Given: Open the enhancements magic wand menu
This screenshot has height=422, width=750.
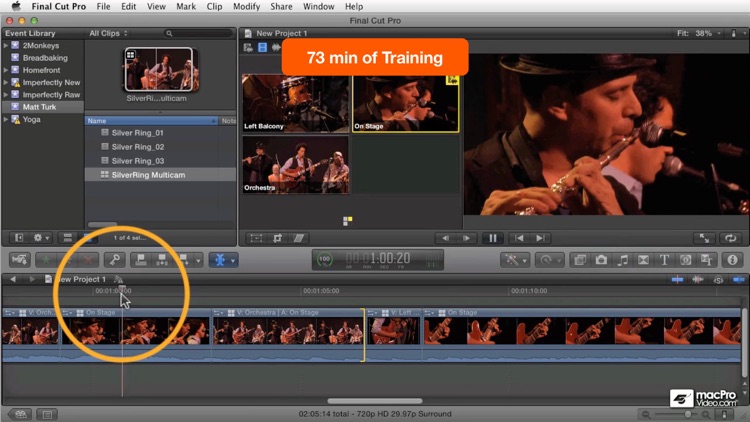Looking at the screenshot, I should click(x=515, y=260).
